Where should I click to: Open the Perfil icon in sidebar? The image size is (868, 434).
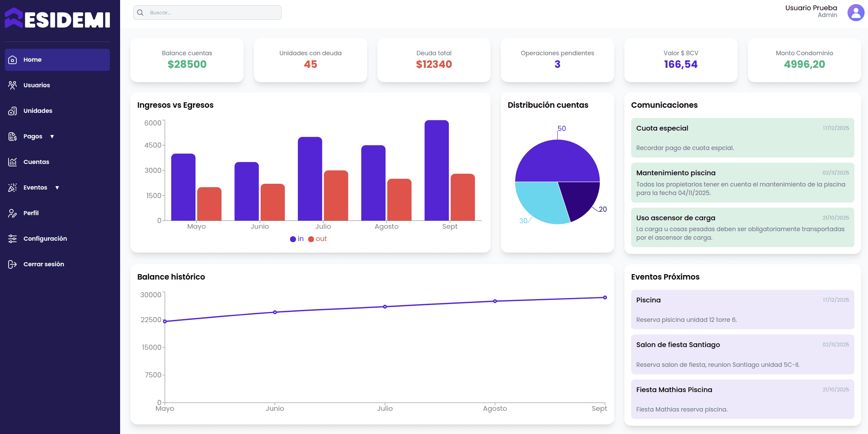(x=13, y=213)
